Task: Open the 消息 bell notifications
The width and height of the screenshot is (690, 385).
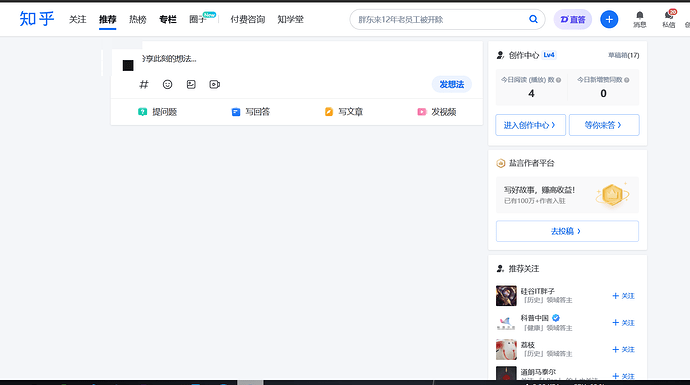Action: click(x=640, y=20)
